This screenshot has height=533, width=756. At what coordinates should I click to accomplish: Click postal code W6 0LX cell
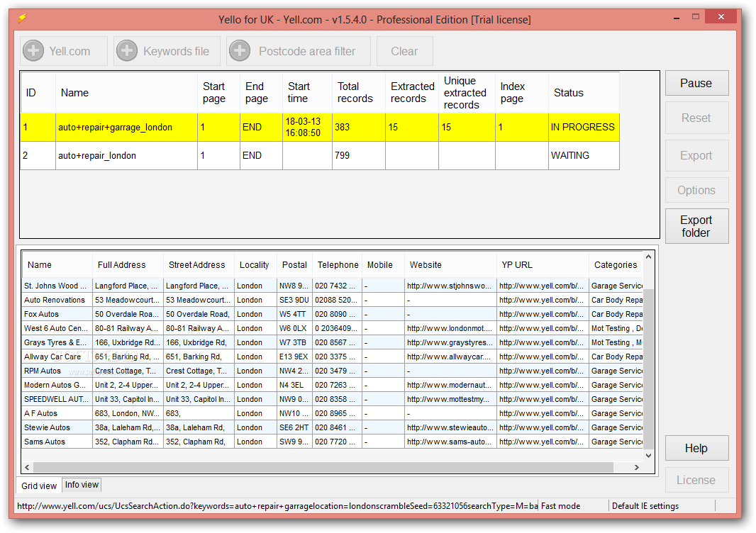point(294,328)
